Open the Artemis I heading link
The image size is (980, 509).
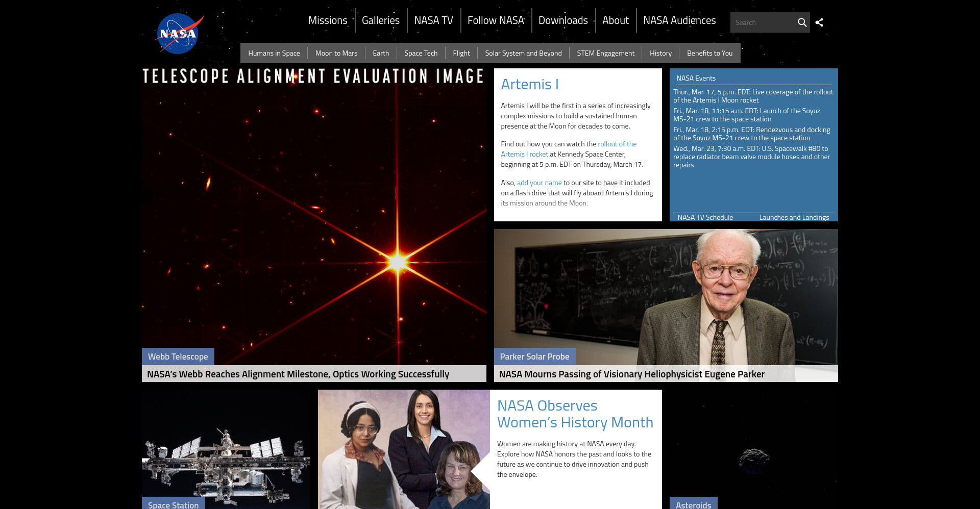tap(530, 84)
